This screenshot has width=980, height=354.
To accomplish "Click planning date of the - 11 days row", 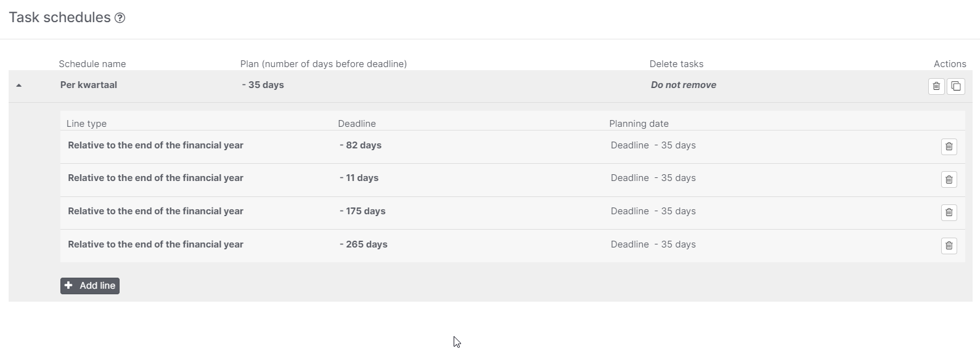I will coord(653,178).
